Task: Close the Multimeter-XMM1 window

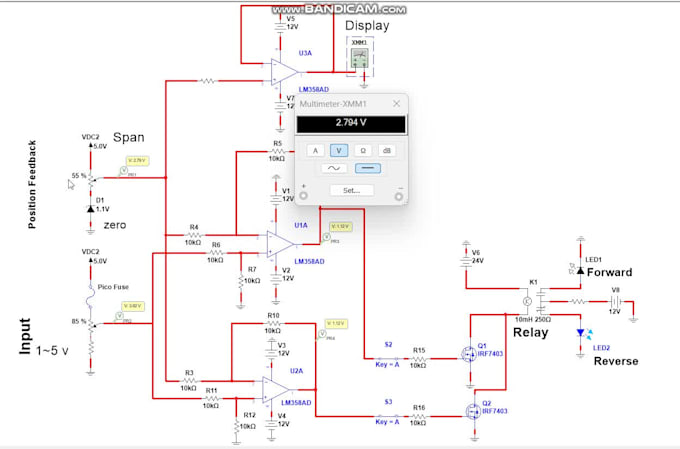Action: [x=396, y=104]
